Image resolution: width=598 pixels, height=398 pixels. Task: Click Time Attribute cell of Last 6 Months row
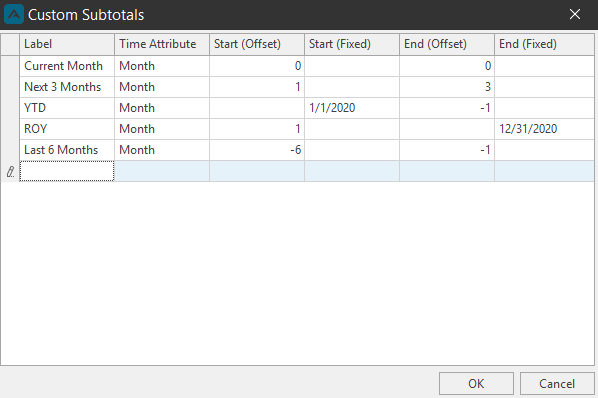(162, 150)
